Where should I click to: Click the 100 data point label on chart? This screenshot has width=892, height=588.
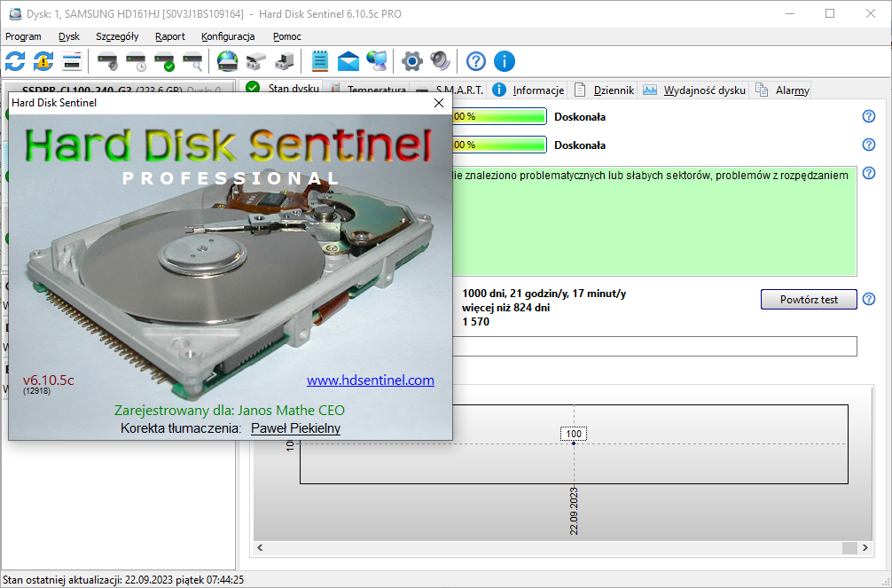click(x=574, y=434)
